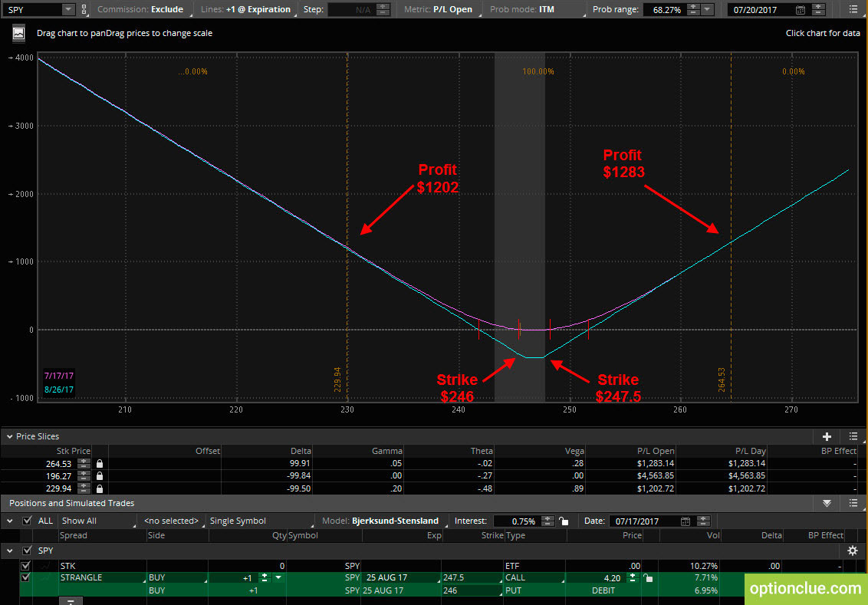Viewport: 868px width, 605px height.
Task: Adjust the 264.53 stock price stepper
Action: click(84, 464)
